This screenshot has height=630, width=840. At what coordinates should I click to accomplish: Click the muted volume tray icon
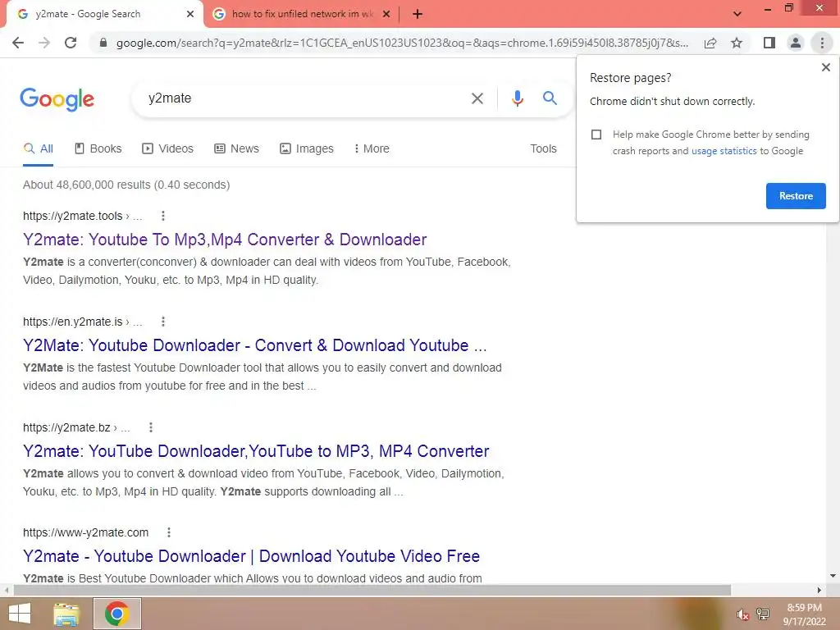[x=742, y=614]
